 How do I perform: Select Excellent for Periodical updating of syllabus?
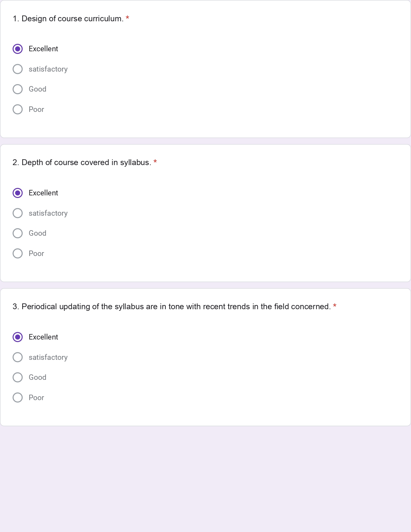pos(18,337)
